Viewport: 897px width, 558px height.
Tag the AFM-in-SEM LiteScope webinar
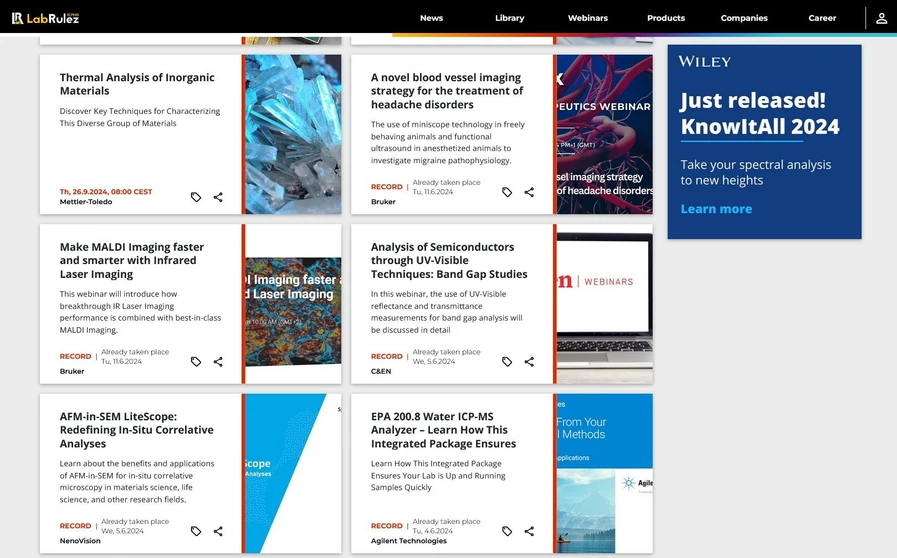(x=196, y=531)
